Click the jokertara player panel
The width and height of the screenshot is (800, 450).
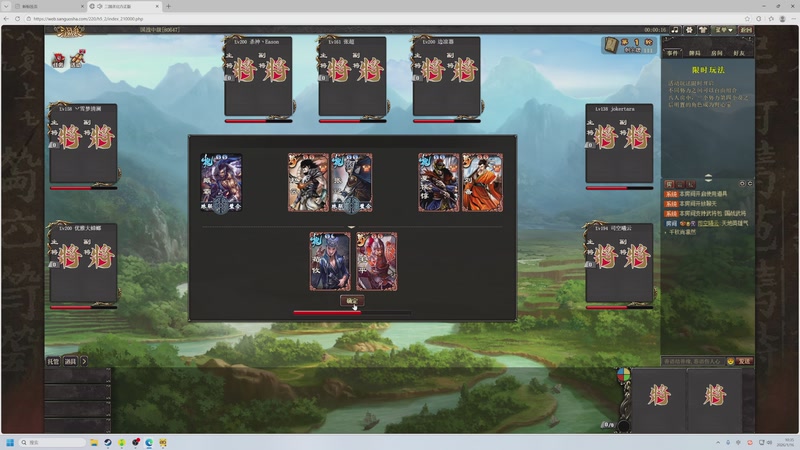(x=619, y=143)
